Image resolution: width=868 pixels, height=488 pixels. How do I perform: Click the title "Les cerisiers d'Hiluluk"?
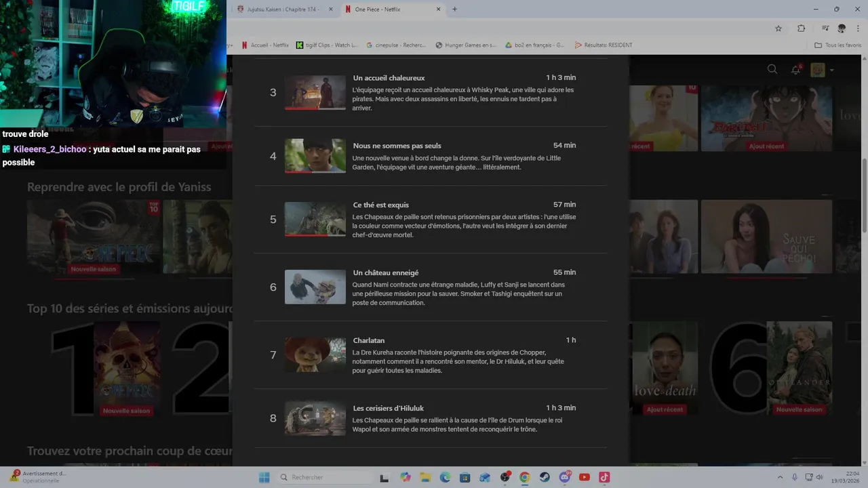389,408
